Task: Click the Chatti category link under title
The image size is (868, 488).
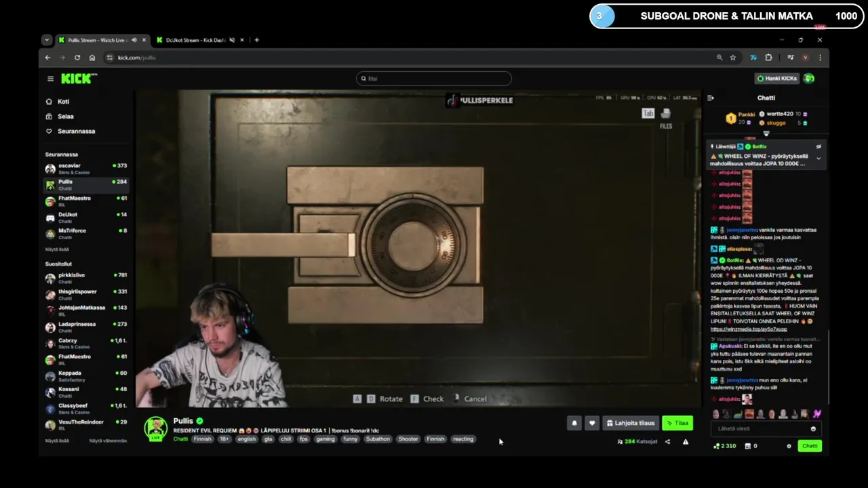Action: [180, 439]
